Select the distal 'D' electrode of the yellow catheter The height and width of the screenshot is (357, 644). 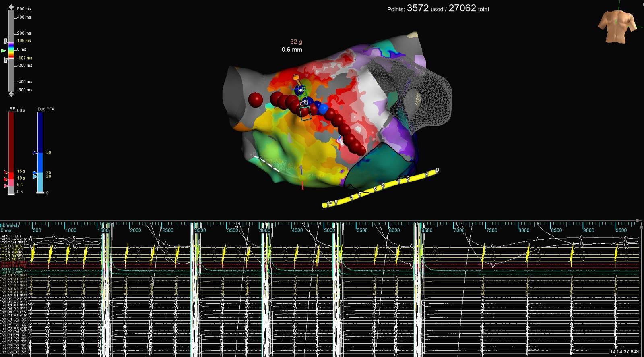pyautogui.click(x=437, y=170)
